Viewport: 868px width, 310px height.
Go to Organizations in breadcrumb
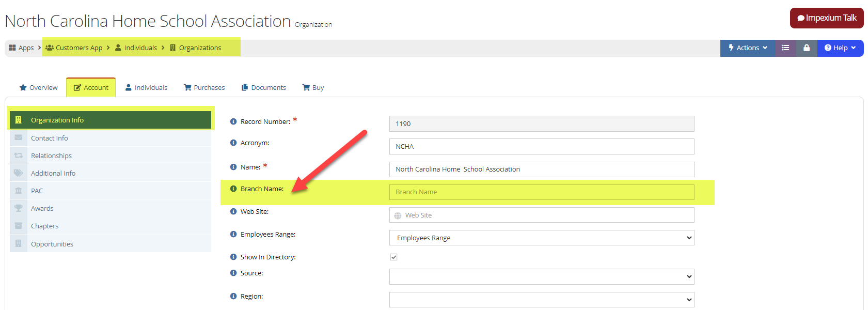pos(200,48)
